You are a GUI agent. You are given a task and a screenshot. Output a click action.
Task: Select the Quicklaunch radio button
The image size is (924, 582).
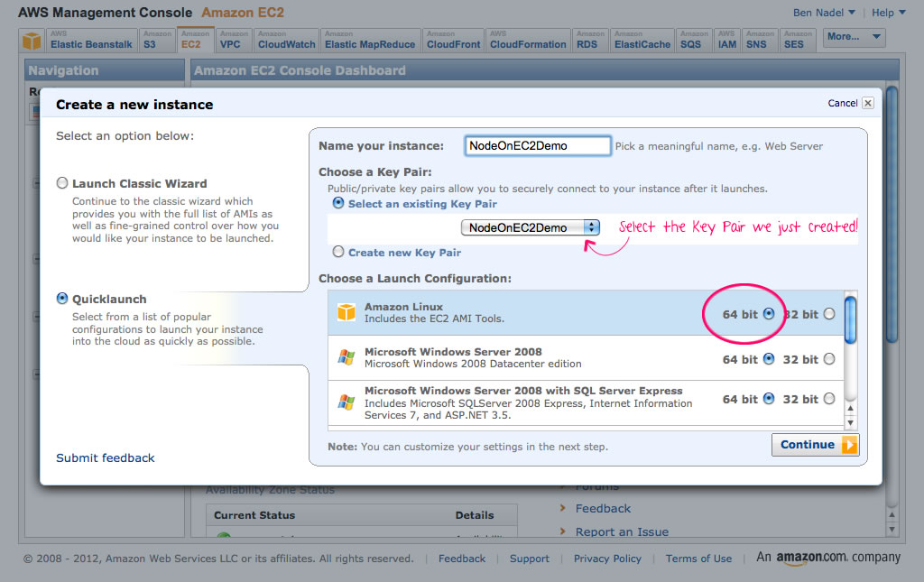click(62, 299)
